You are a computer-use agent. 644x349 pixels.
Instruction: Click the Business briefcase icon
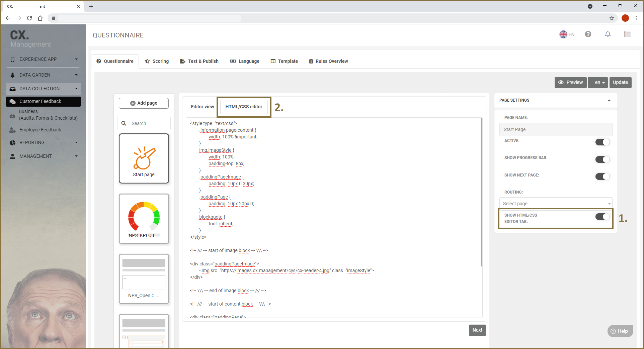pos(12,116)
